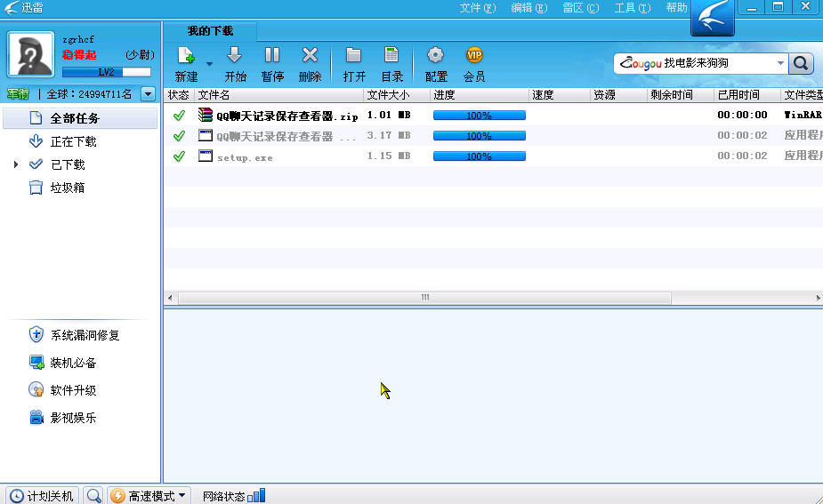Click the green checkmark of the zip file
823x504 pixels.
(x=179, y=116)
